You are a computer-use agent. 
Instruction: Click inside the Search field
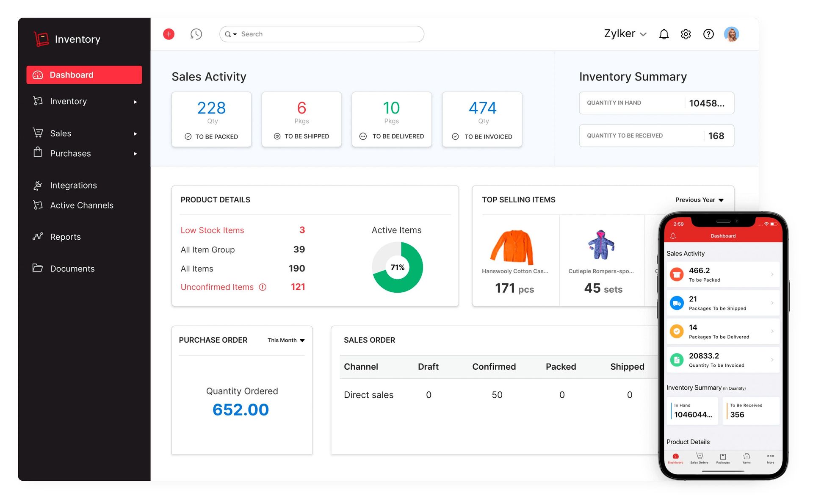[x=322, y=34]
